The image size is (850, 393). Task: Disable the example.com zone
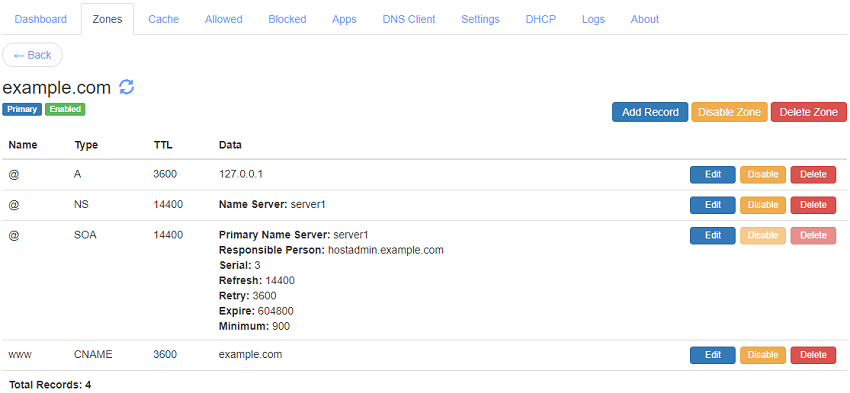(x=729, y=112)
